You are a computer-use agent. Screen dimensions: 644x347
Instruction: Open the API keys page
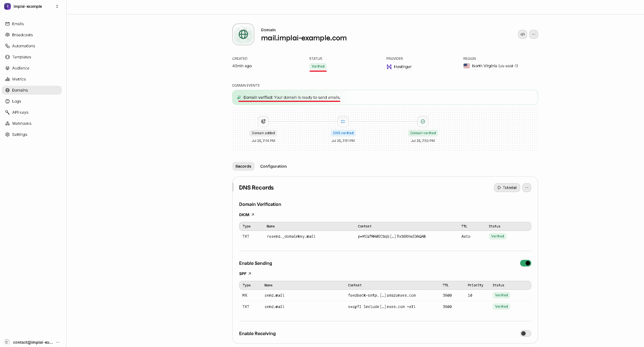32,112
